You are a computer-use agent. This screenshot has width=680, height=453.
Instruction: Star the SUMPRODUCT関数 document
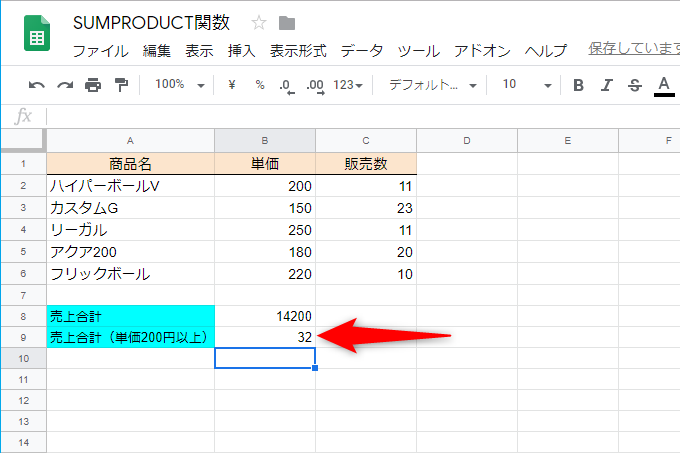[x=259, y=23]
